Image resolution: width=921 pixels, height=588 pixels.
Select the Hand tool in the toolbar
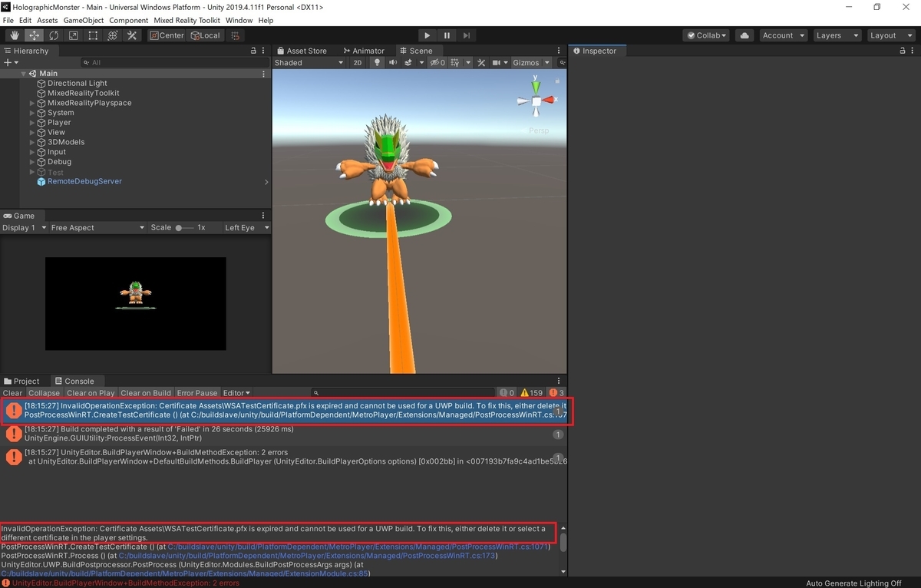tap(15, 35)
